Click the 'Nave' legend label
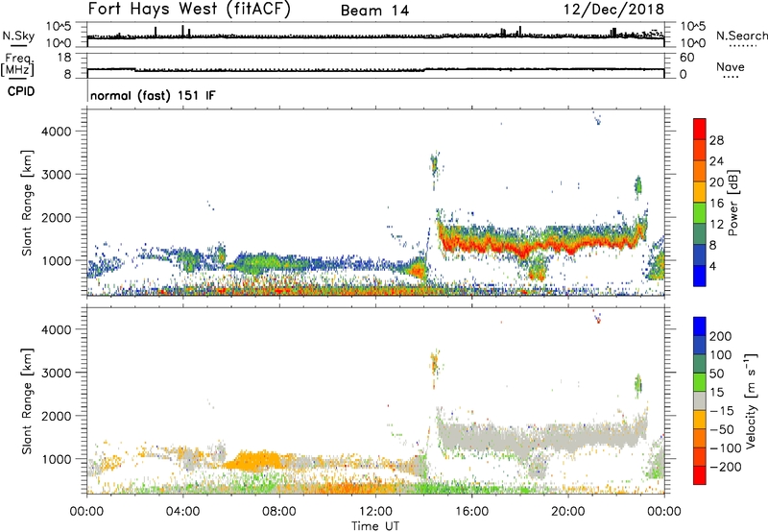This screenshot has height=532, width=768. click(731, 67)
